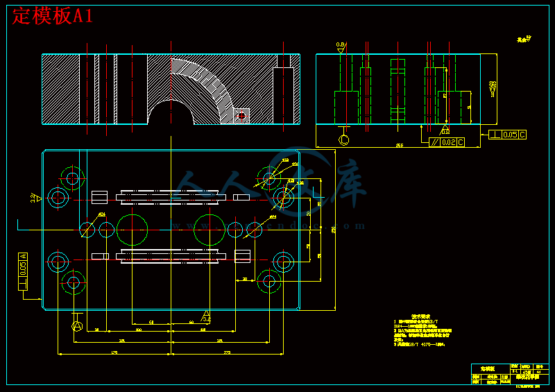
Task: Select the 3.2 roughness symbol on left edge
Action: pos(35,198)
